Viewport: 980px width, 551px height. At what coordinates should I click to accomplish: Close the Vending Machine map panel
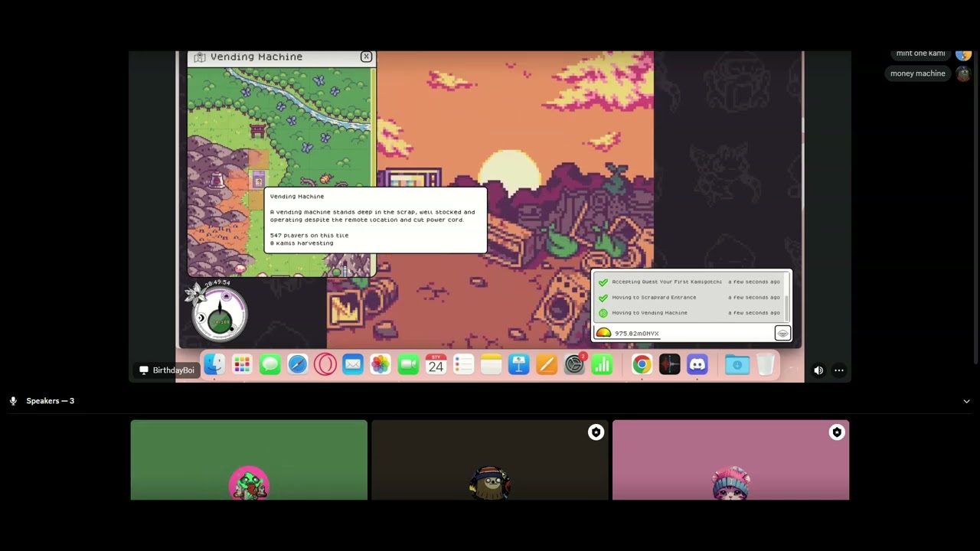[x=366, y=57]
